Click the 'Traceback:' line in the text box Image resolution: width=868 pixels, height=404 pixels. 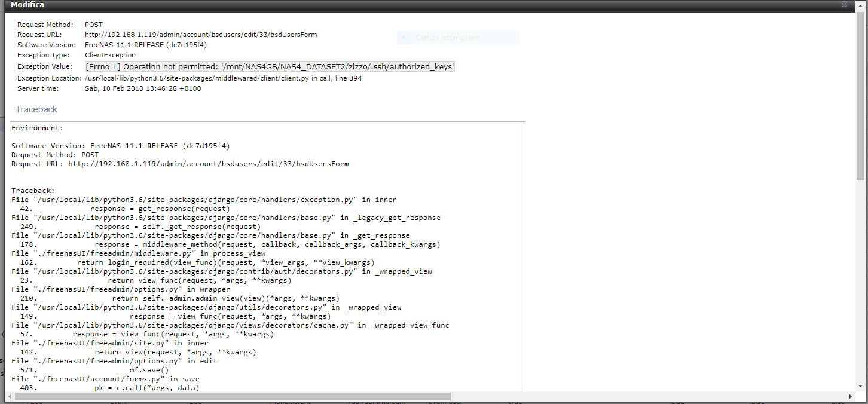click(x=33, y=191)
